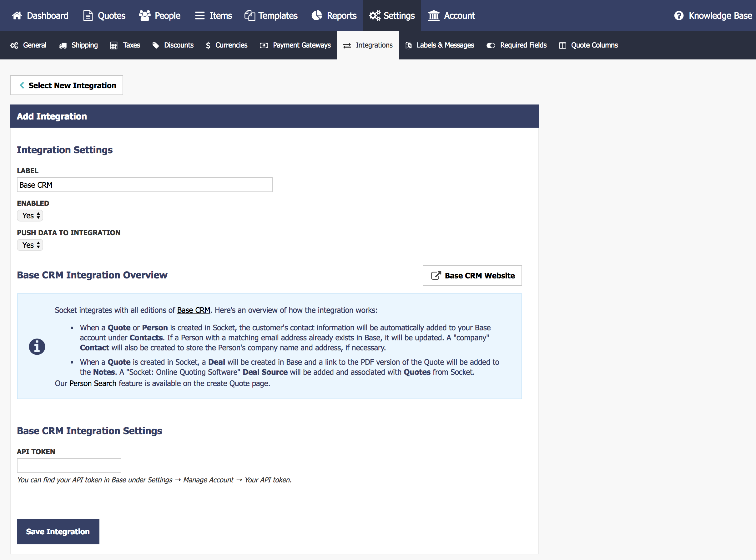Image resolution: width=756 pixels, height=560 pixels.
Task: Switch to the Payment Gateways tab
Action: pos(295,45)
